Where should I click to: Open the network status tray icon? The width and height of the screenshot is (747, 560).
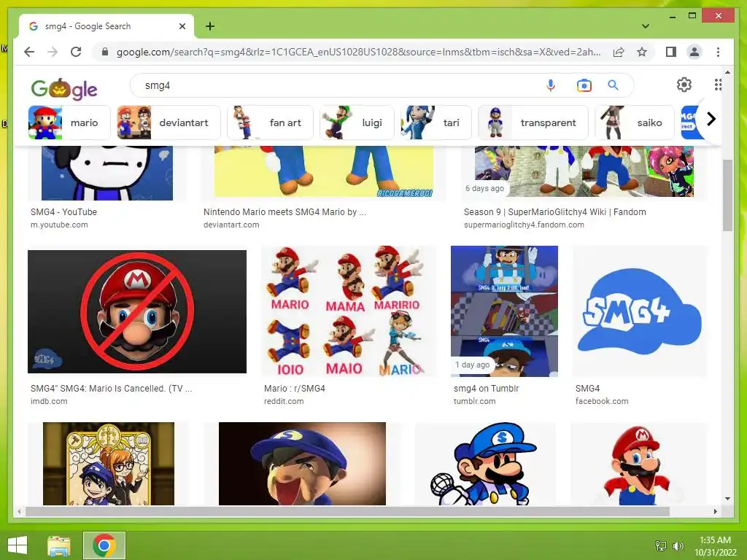pyautogui.click(x=661, y=545)
